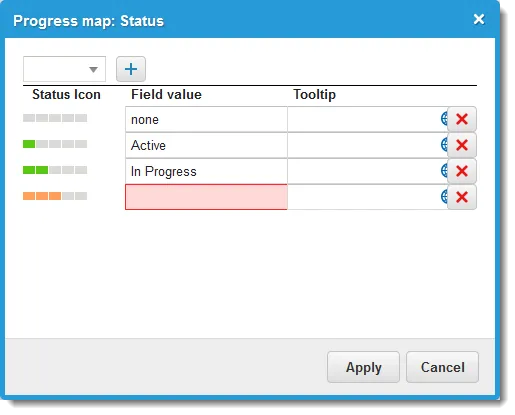Viewport: 515px width, 415px height.
Task: Select the orange three-bar status icon
Action: pos(55,196)
